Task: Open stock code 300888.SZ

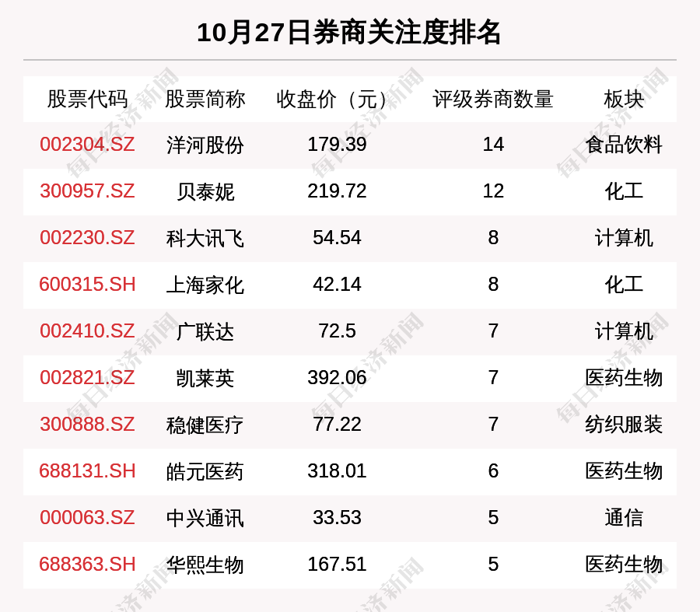Action: pos(87,424)
